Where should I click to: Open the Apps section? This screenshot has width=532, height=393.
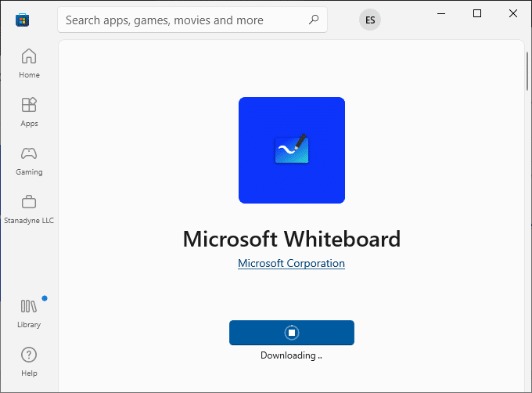pos(29,112)
